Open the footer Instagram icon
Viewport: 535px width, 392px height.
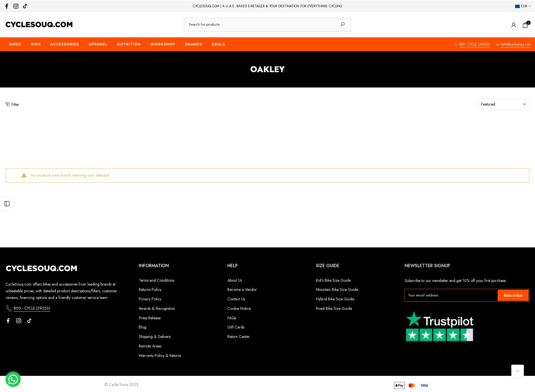[19, 321]
